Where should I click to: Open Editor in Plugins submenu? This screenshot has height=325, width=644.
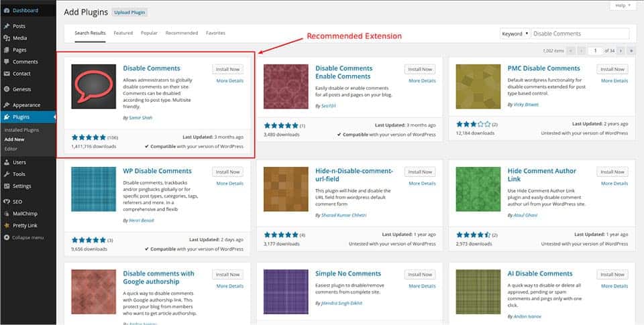click(x=11, y=149)
